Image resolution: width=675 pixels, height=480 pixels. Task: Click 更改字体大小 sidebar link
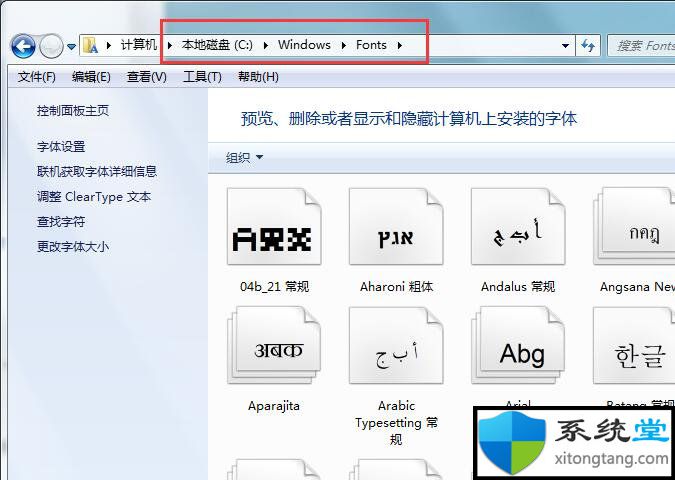point(73,247)
